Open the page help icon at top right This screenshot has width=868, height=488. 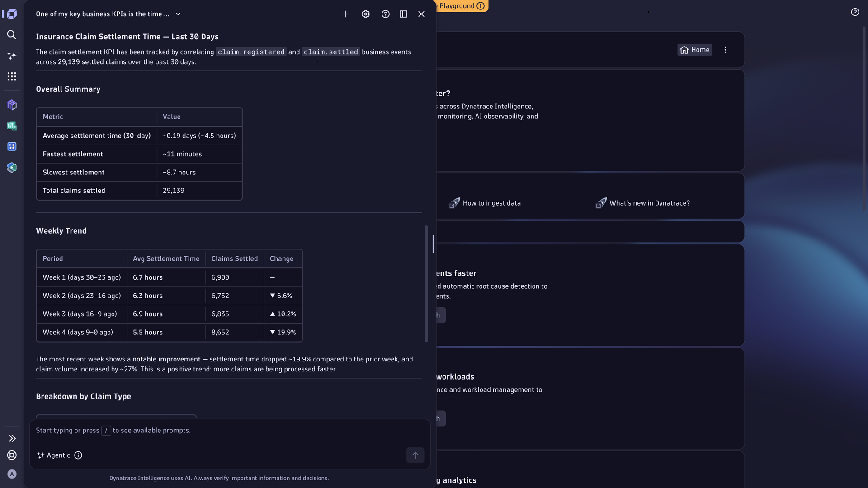tap(855, 12)
